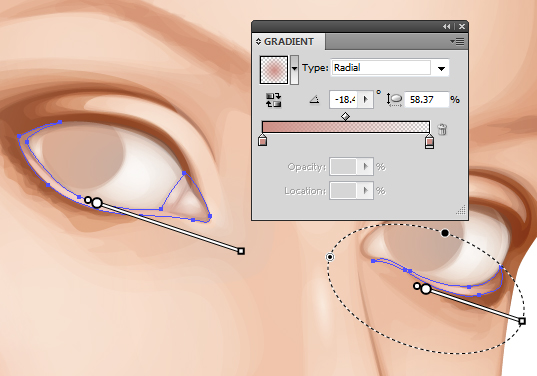The height and width of the screenshot is (376, 537).
Task: Select the gradient midpoint diamond
Action: tap(345, 117)
